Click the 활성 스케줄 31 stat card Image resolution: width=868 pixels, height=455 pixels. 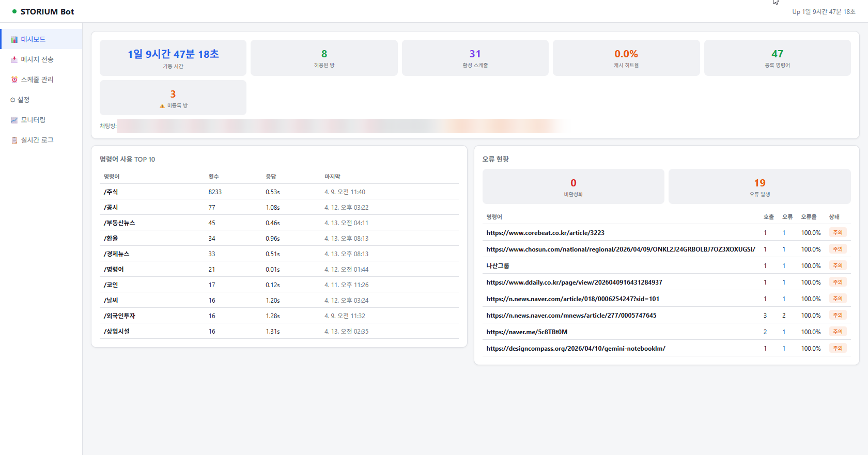click(475, 58)
